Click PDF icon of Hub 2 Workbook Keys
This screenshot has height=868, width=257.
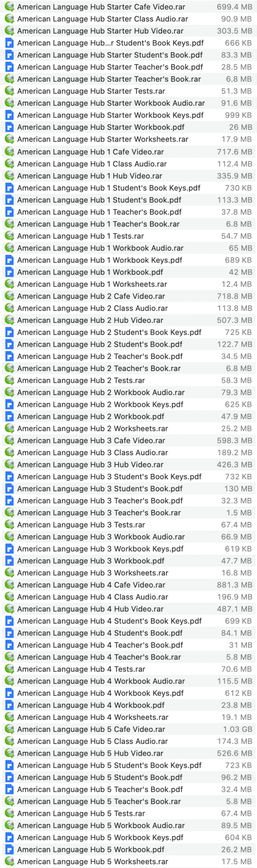[9, 404]
